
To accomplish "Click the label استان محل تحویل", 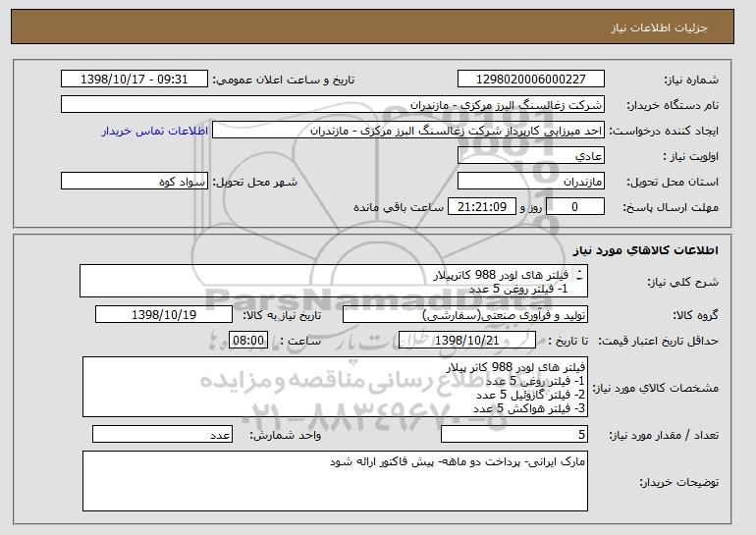I will pos(673,182).
